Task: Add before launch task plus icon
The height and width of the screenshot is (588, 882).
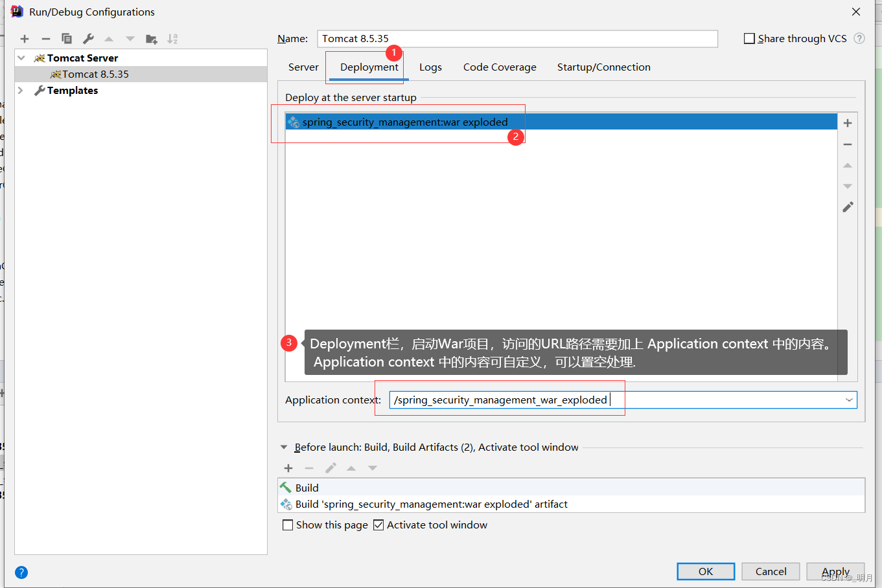Action: (288, 468)
